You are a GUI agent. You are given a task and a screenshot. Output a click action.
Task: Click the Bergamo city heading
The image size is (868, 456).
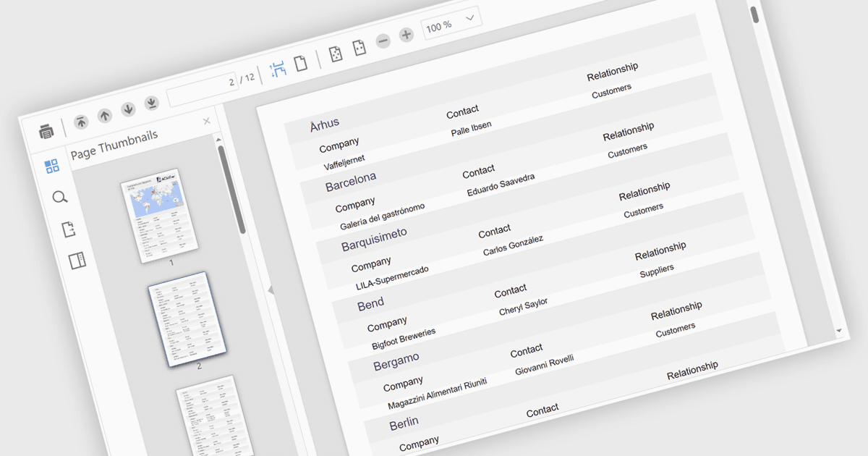[396, 360]
